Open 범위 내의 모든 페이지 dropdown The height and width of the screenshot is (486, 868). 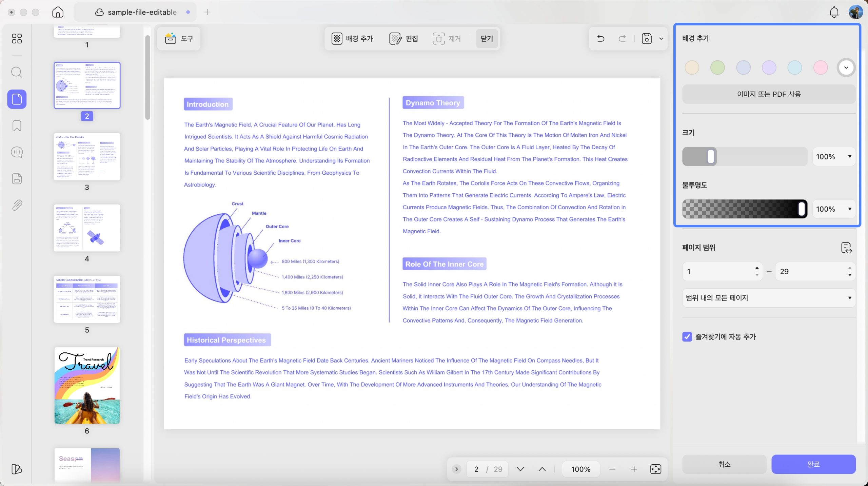769,298
